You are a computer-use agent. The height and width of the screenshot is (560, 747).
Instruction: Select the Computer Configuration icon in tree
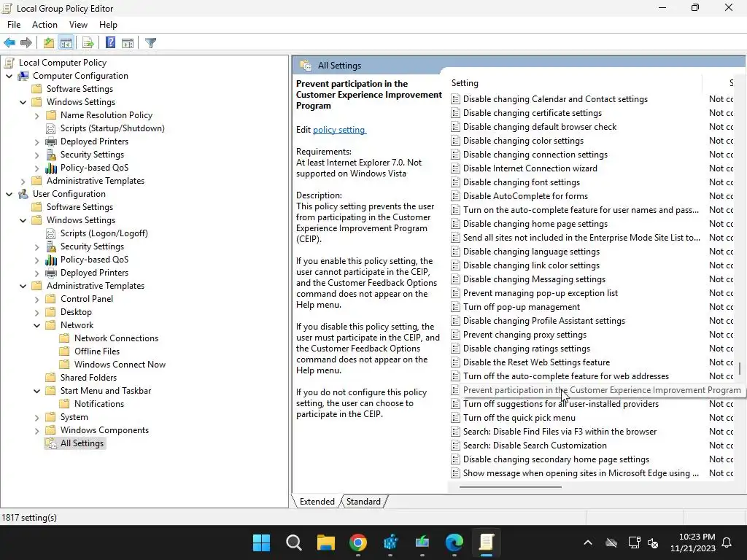[23, 76]
